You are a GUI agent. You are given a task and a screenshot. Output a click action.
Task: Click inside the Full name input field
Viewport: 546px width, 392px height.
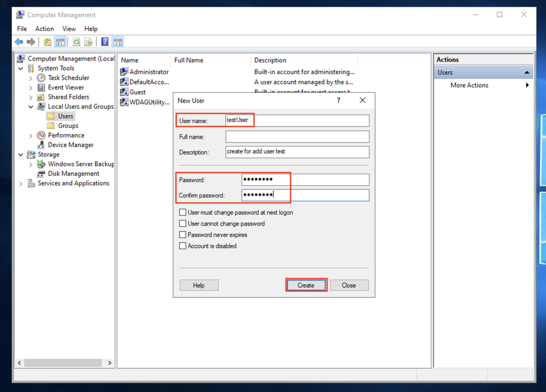297,137
